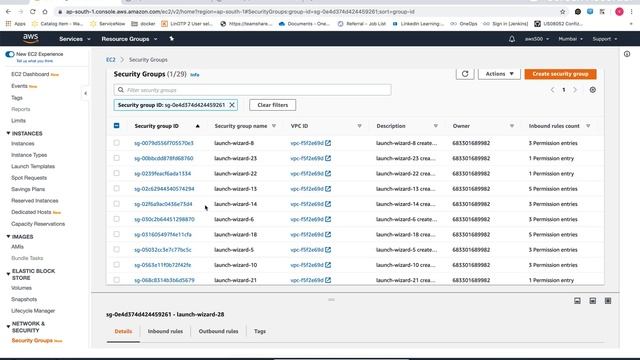Viewport: 640px width, 360px height.
Task: Set details pane to bottom small layout
Action: (577, 301)
